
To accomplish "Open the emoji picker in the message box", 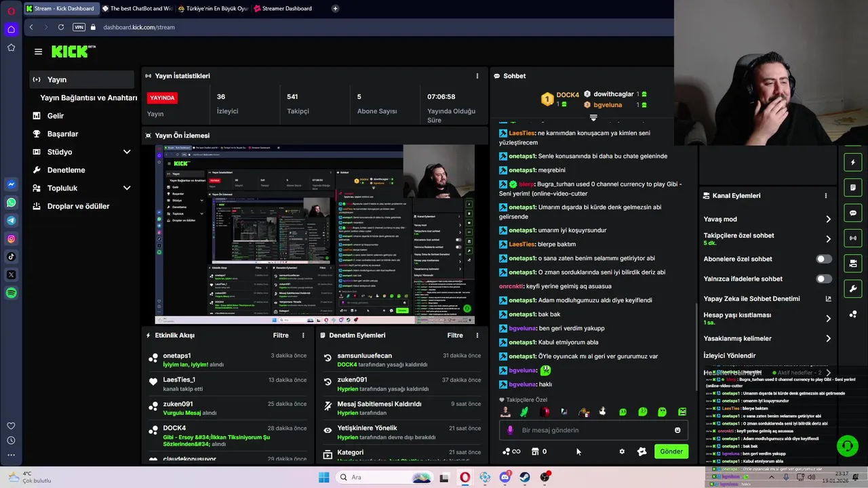I will (x=677, y=430).
